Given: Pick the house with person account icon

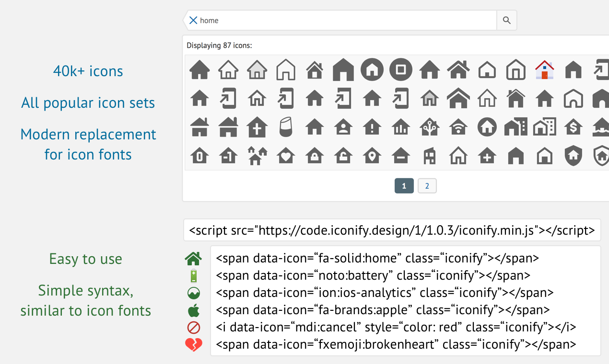Looking at the screenshot, I should 343,127.
